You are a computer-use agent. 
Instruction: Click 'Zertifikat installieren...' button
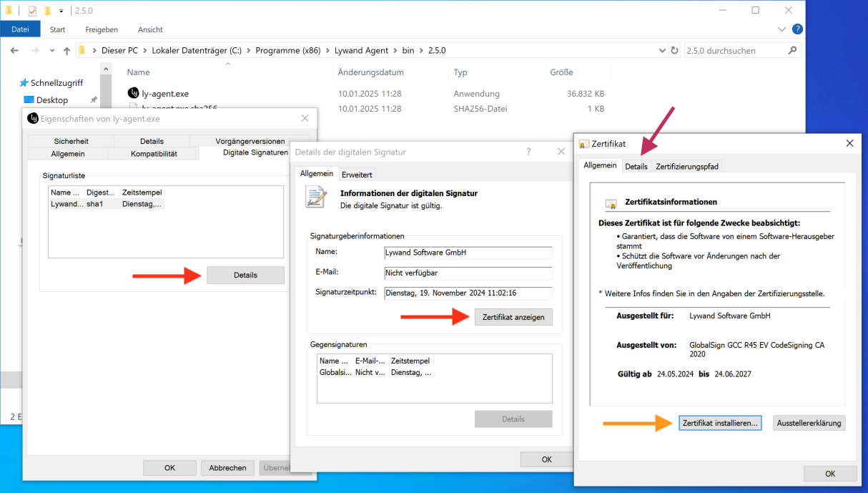pos(720,423)
